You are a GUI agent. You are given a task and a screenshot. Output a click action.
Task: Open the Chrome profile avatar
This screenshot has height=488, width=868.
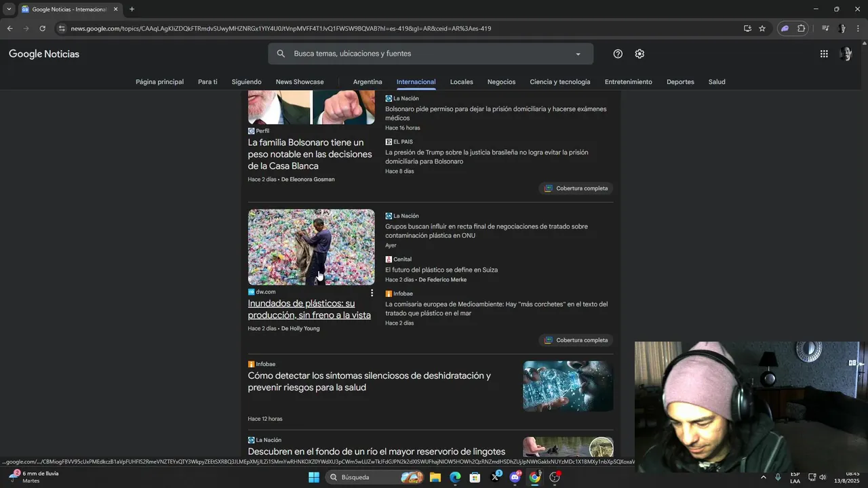(x=842, y=28)
